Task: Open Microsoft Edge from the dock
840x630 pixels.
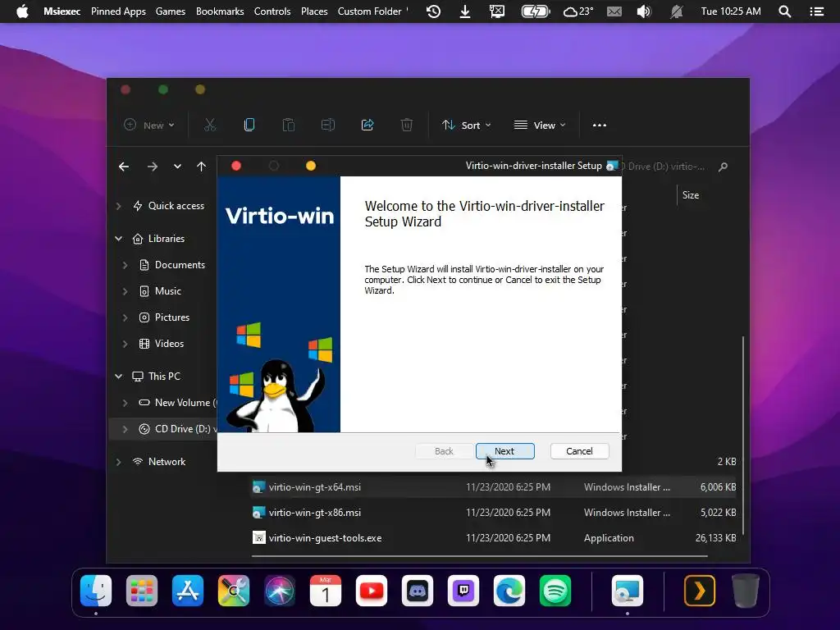Action: pos(509,591)
